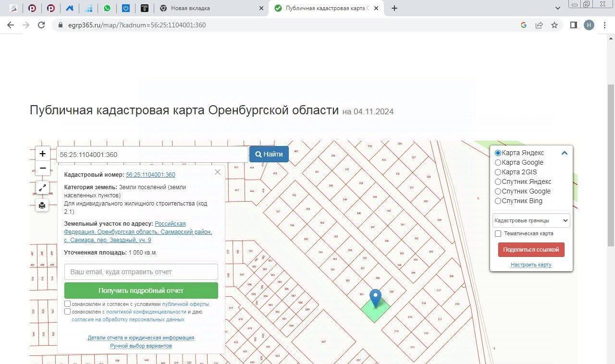Viewport: 615px width, 364px height.
Task: Share this page icon in address bar
Action: click(539, 25)
